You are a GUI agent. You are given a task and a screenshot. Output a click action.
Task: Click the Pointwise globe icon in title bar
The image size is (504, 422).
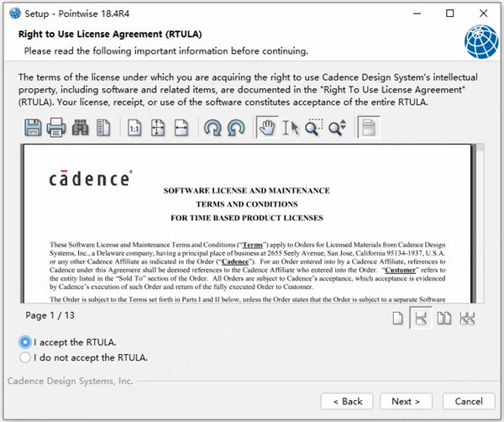(15, 13)
